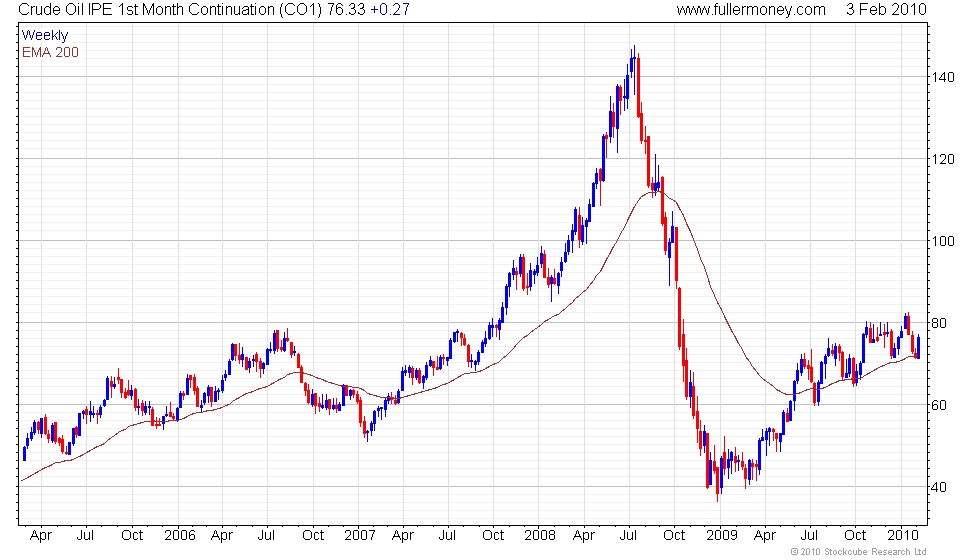Click the 120 price axis label

click(942, 159)
